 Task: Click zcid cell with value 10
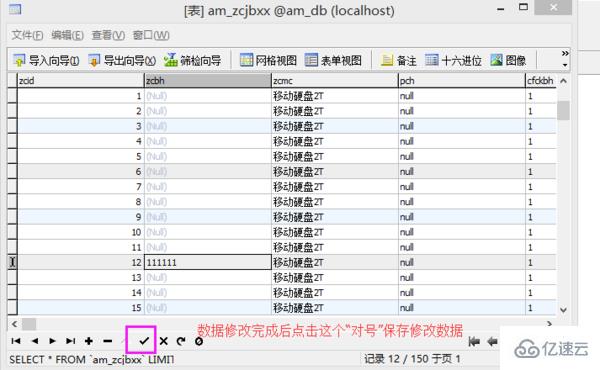[81, 232]
